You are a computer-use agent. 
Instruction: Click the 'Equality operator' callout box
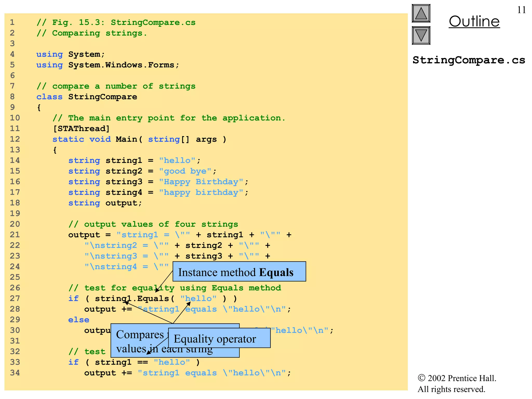[x=219, y=338]
